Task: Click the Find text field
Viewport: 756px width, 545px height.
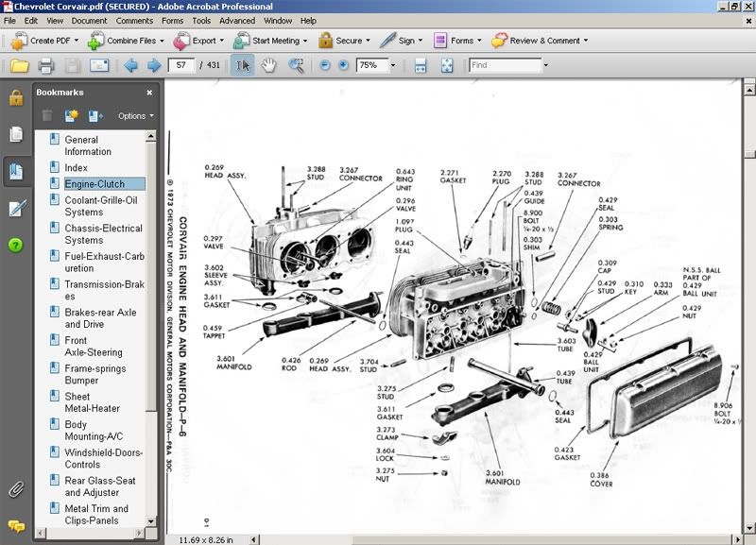Action: pos(506,65)
